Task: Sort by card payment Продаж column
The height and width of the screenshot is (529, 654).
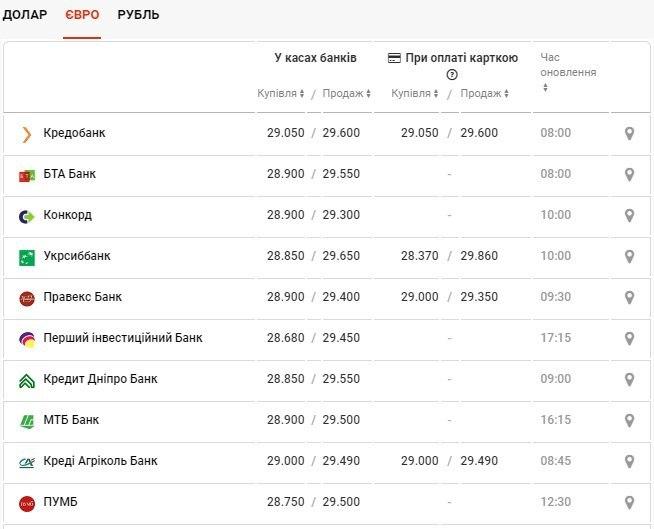Action: pyautogui.click(x=484, y=93)
